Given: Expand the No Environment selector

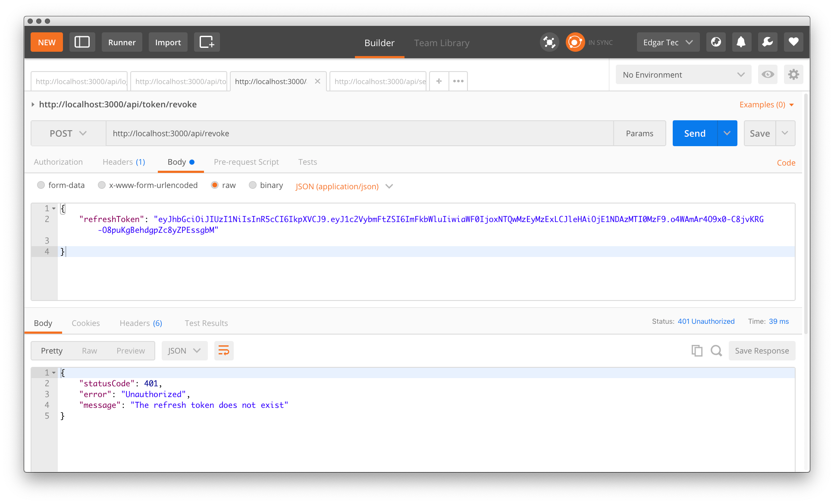Looking at the screenshot, I should tap(683, 75).
